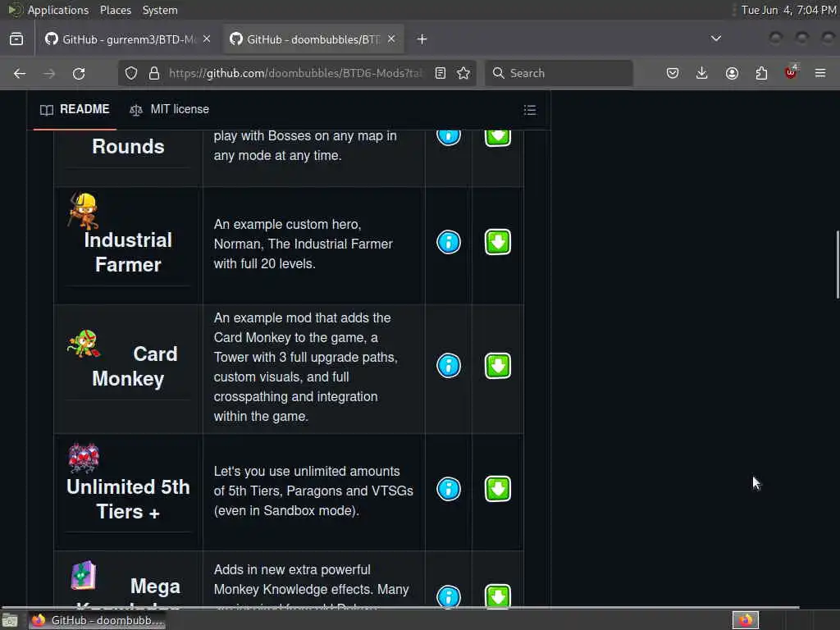
Task: Download the Card Monkey mod
Action: pyautogui.click(x=498, y=366)
